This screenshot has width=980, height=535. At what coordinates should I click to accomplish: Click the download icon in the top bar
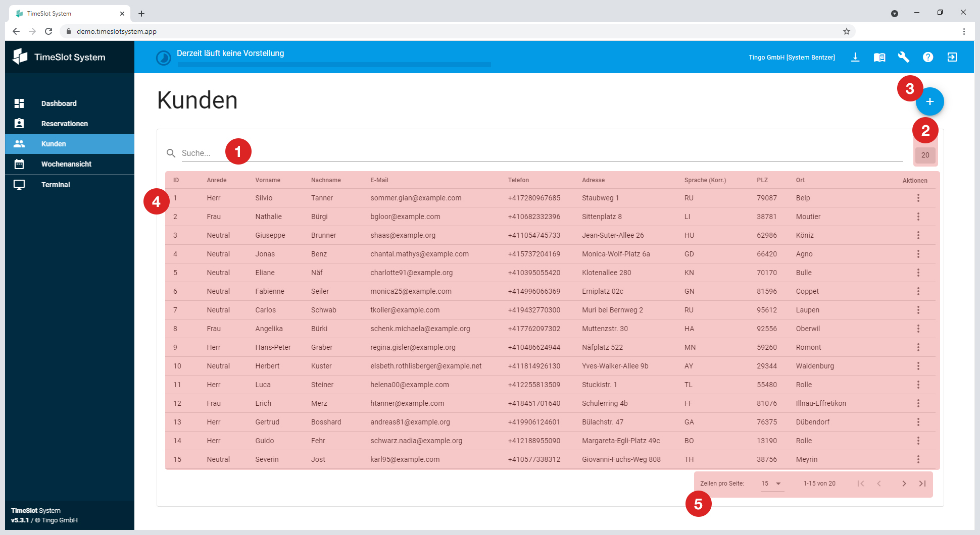point(855,57)
